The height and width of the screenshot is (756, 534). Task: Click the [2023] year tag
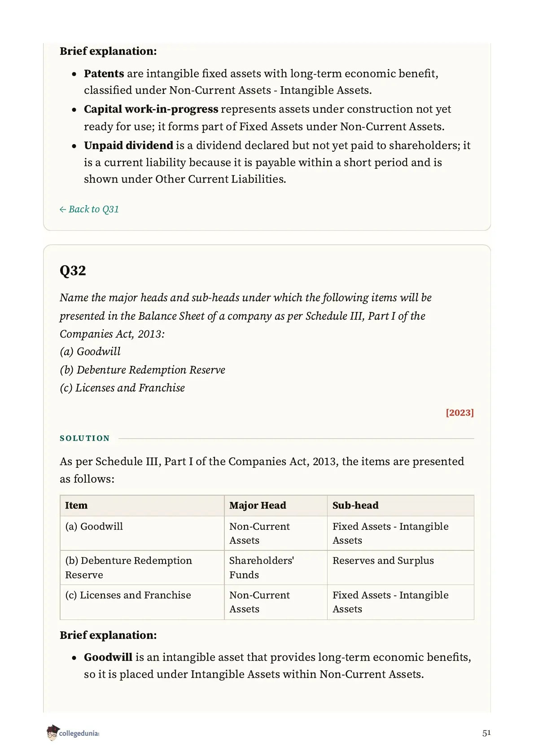(x=460, y=413)
